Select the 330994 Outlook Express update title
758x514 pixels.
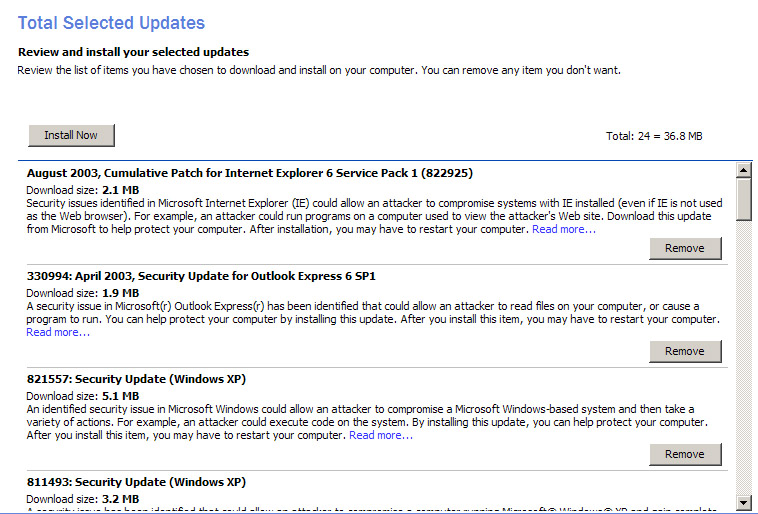pyautogui.click(x=201, y=276)
